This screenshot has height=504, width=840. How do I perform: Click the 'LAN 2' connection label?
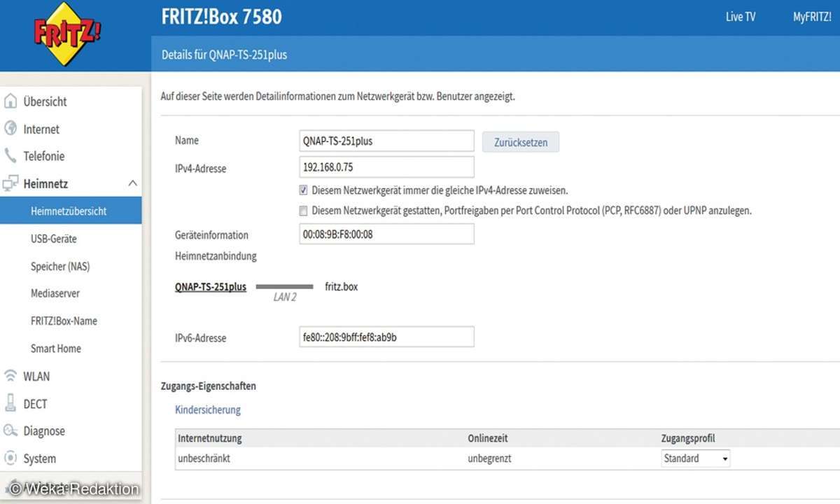coord(285,297)
